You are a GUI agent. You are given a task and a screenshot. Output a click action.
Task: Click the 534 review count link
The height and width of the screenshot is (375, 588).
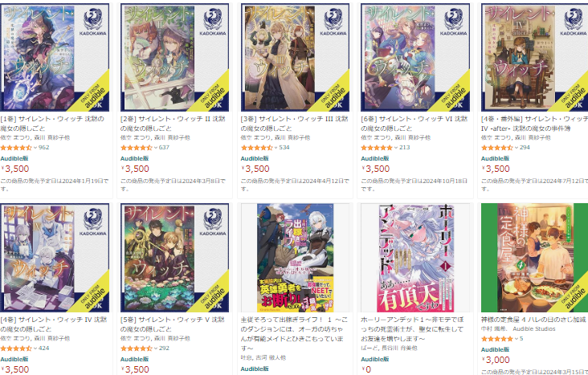click(x=284, y=148)
